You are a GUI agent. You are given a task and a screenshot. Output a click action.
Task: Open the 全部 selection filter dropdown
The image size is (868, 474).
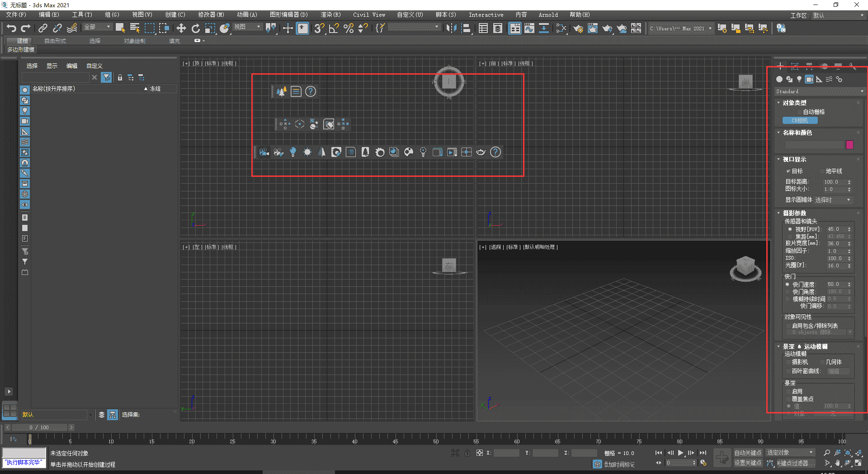pyautogui.click(x=108, y=27)
